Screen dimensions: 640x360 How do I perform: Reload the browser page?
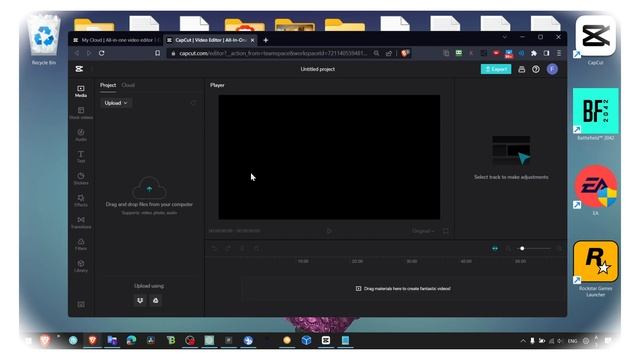tap(102, 53)
